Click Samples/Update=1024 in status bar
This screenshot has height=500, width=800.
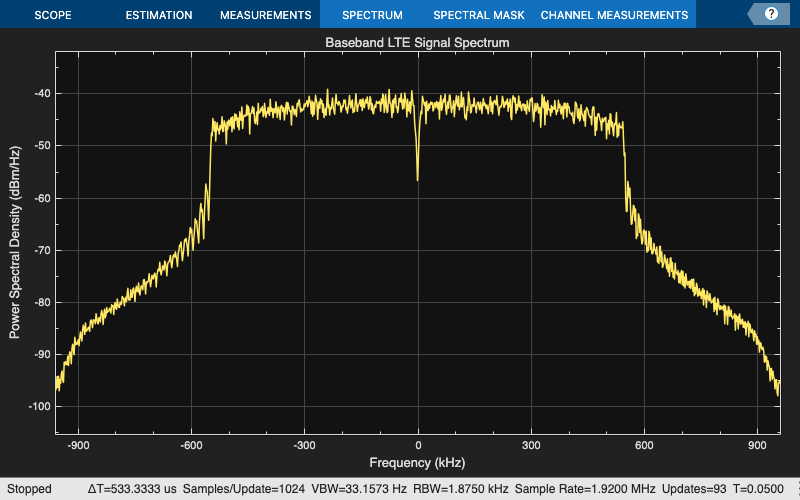pos(243,489)
